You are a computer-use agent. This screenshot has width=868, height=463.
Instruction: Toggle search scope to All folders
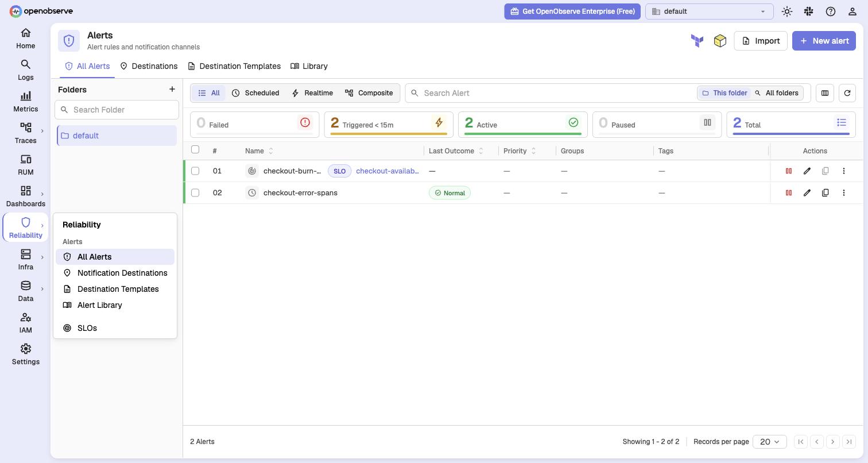click(776, 93)
